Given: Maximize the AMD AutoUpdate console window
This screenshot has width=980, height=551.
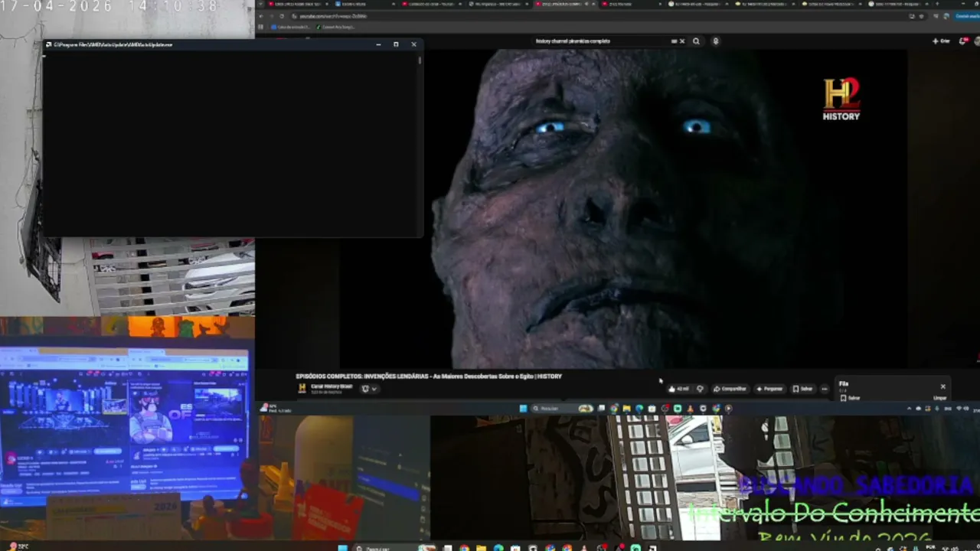Looking at the screenshot, I should coord(396,44).
